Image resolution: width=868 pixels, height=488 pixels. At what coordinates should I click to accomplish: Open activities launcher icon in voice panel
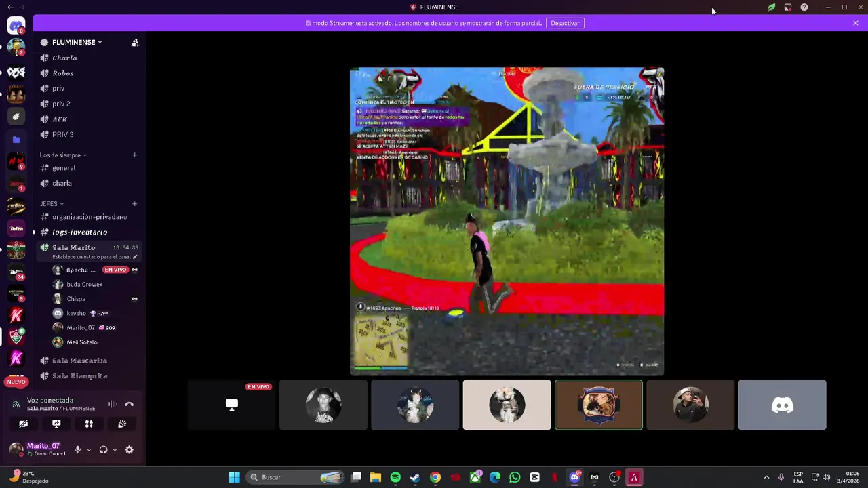point(89,424)
